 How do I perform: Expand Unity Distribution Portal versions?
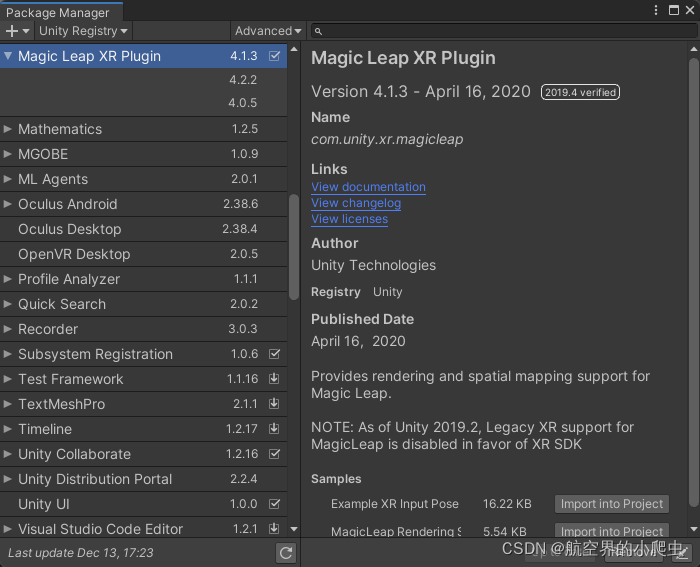coord(8,479)
